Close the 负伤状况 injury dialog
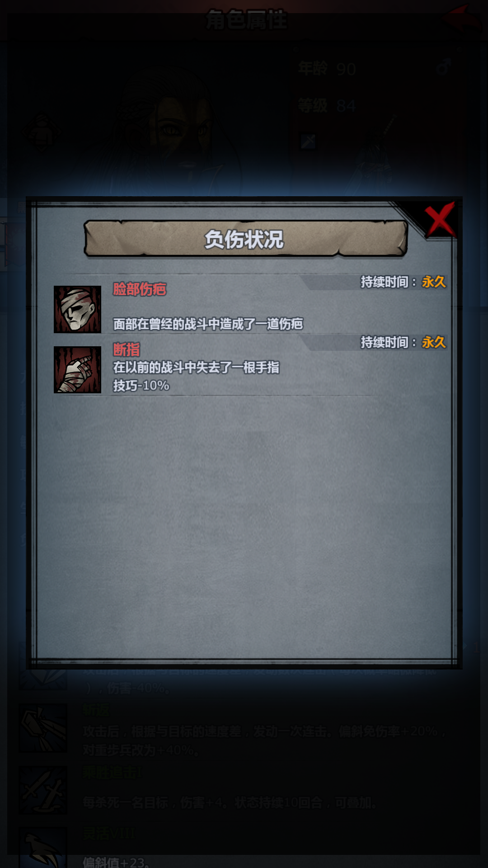The height and width of the screenshot is (868, 488). 440,220
